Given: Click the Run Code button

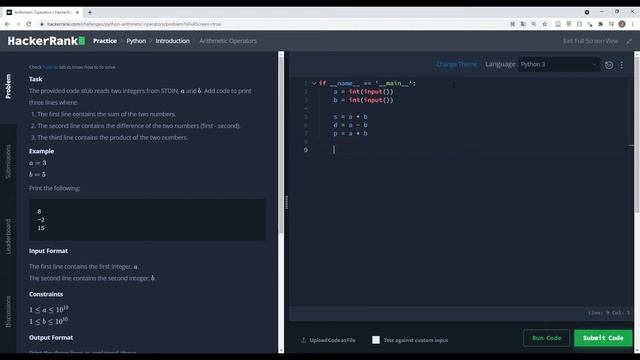Looking at the screenshot, I should pos(547,338).
